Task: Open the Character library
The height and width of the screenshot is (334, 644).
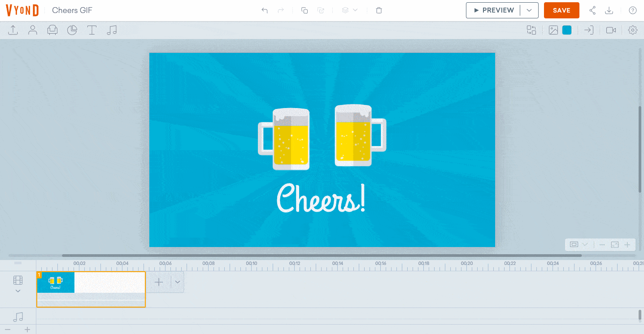Action: coord(33,30)
